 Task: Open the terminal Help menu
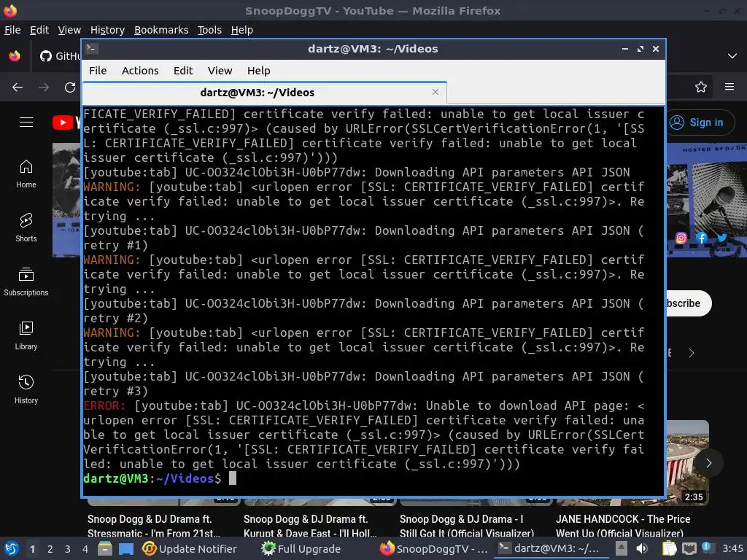point(259,71)
